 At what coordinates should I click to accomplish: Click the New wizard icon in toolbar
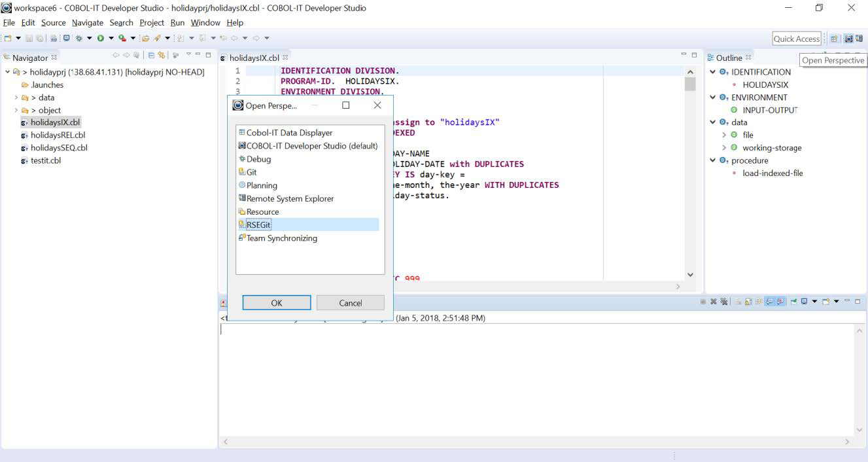(8, 39)
